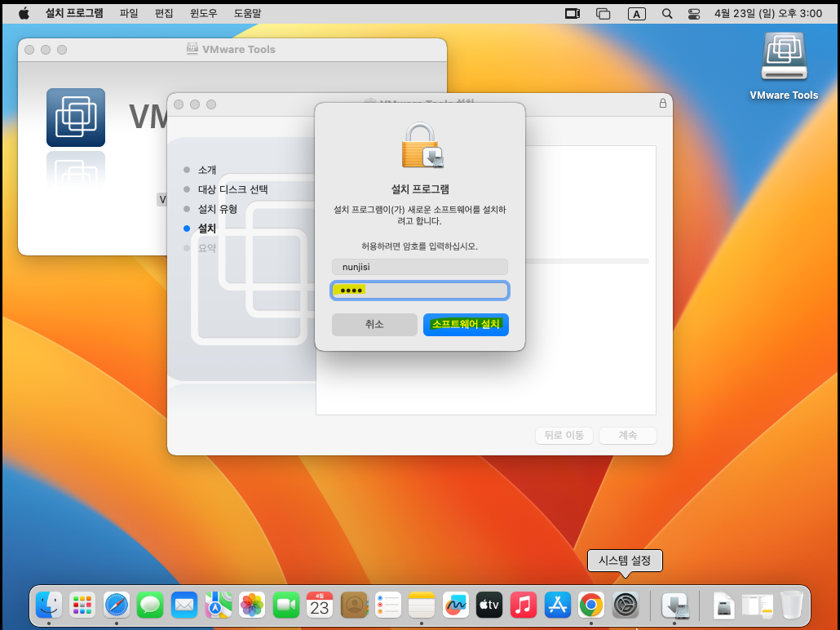
Task: Open Reminders app in the dock
Action: 388,606
